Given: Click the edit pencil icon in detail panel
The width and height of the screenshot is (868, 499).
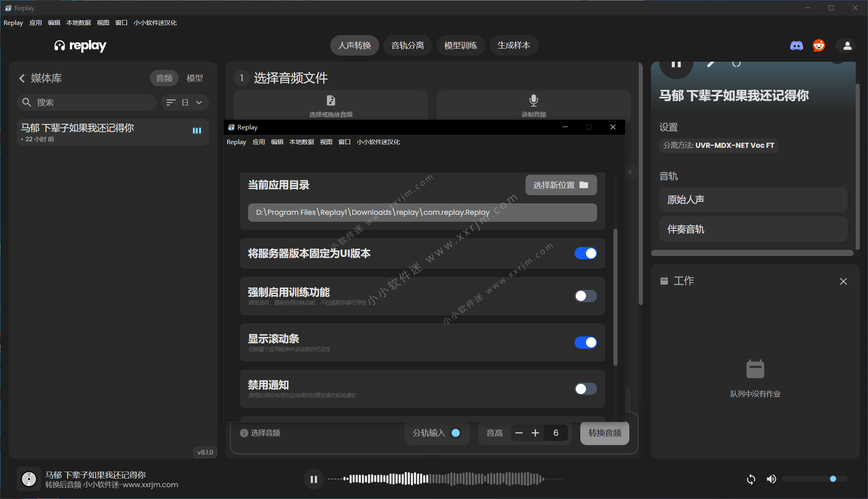Looking at the screenshot, I should click(711, 64).
